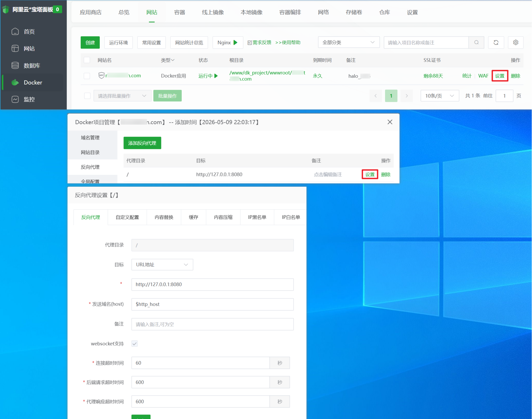Refresh the website list
This screenshot has height=419, width=532.
click(x=496, y=42)
